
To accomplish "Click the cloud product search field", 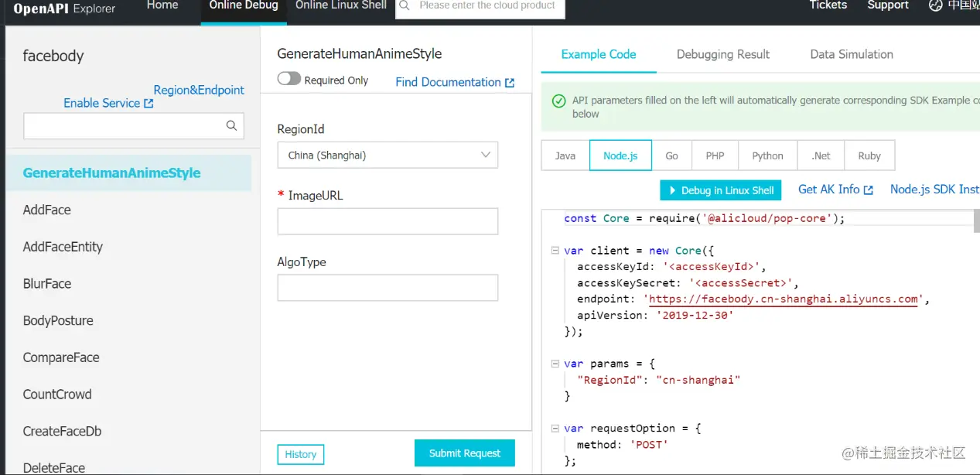I will click(480, 7).
